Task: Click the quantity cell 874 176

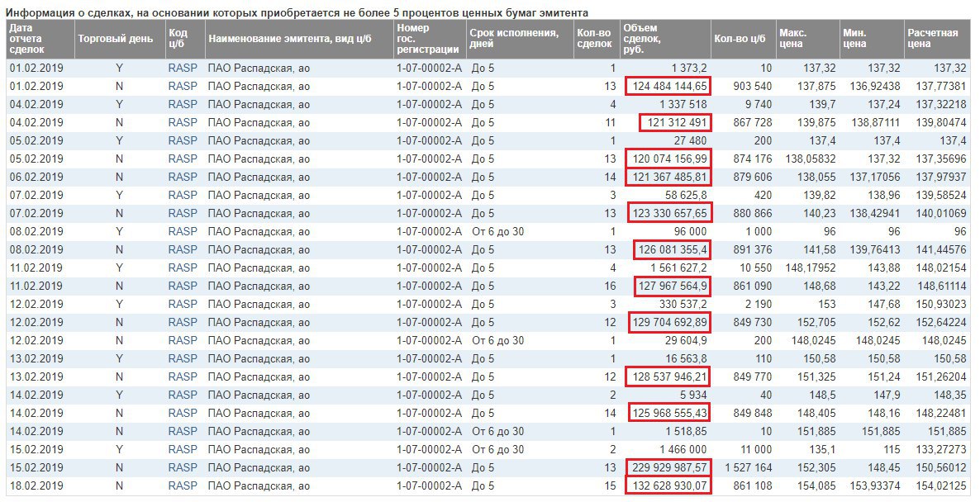Action: tap(752, 159)
